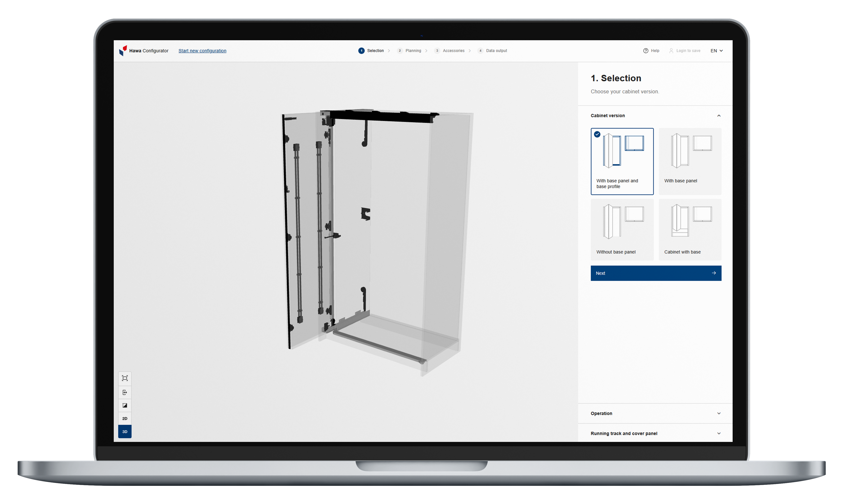Go to step 1 Selection
841x504 pixels.
click(x=371, y=51)
